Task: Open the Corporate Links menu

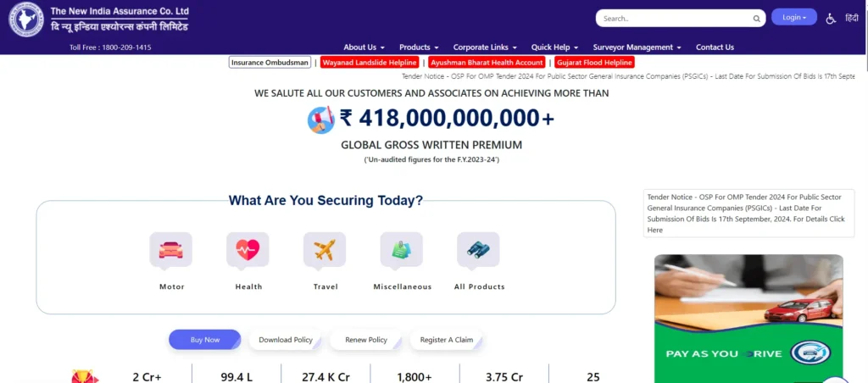Action: coord(485,47)
